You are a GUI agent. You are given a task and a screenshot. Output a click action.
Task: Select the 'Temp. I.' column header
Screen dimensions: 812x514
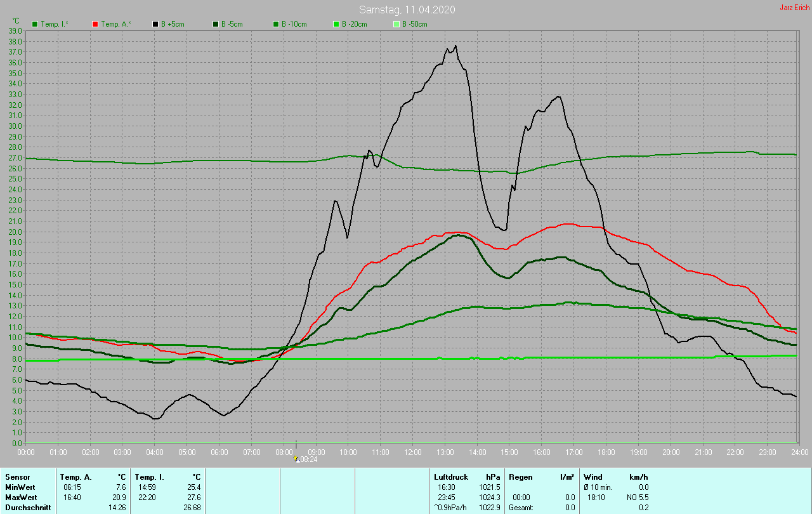(150, 477)
